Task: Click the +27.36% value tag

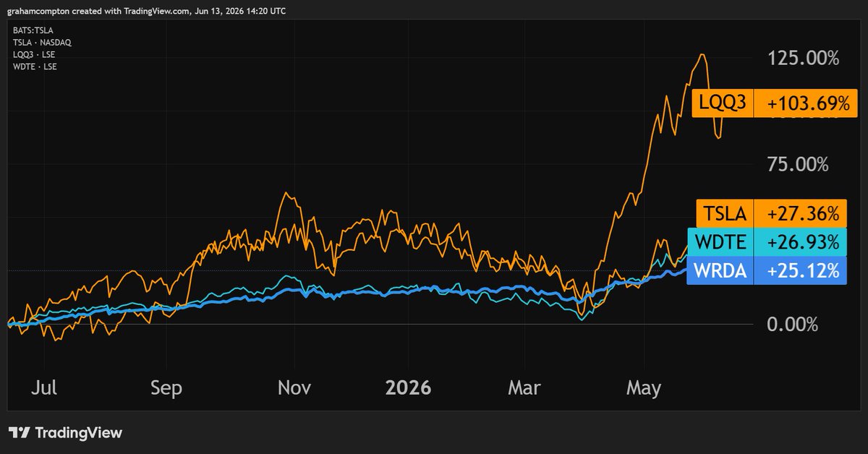Action: click(x=801, y=213)
